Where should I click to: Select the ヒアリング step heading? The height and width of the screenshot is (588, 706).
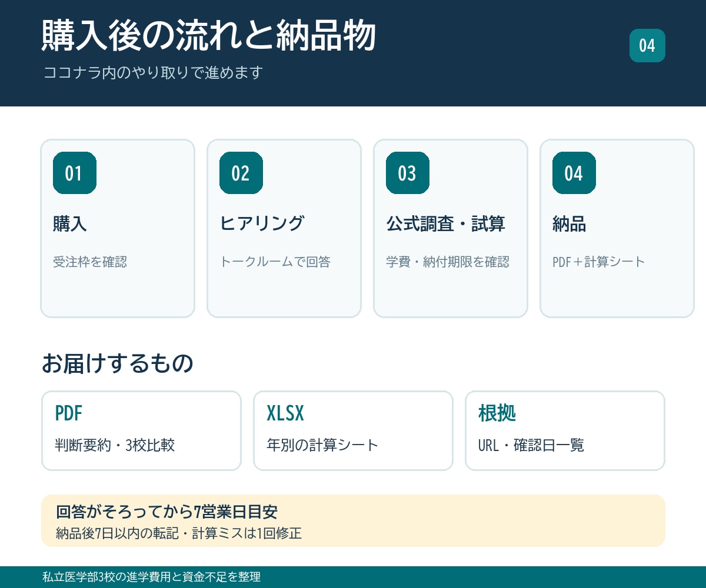tap(262, 224)
